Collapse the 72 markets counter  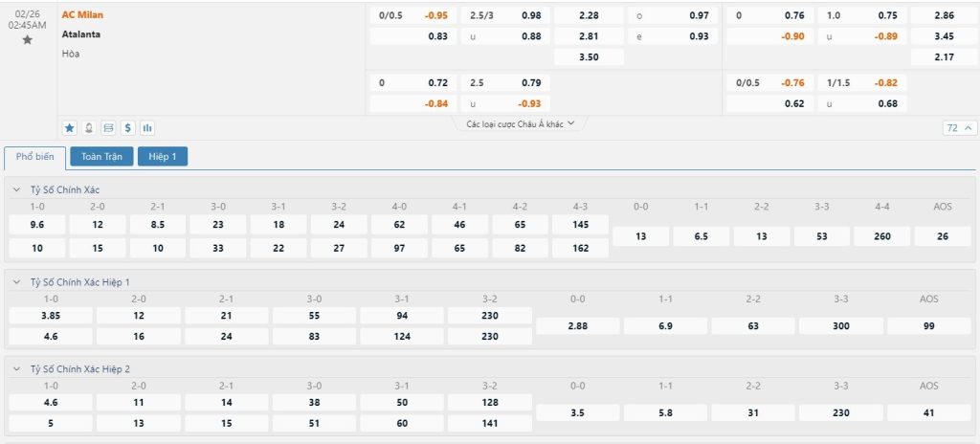tap(960, 128)
